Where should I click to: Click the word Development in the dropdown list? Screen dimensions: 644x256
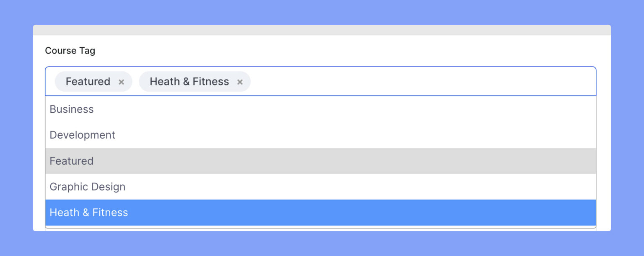pos(82,135)
